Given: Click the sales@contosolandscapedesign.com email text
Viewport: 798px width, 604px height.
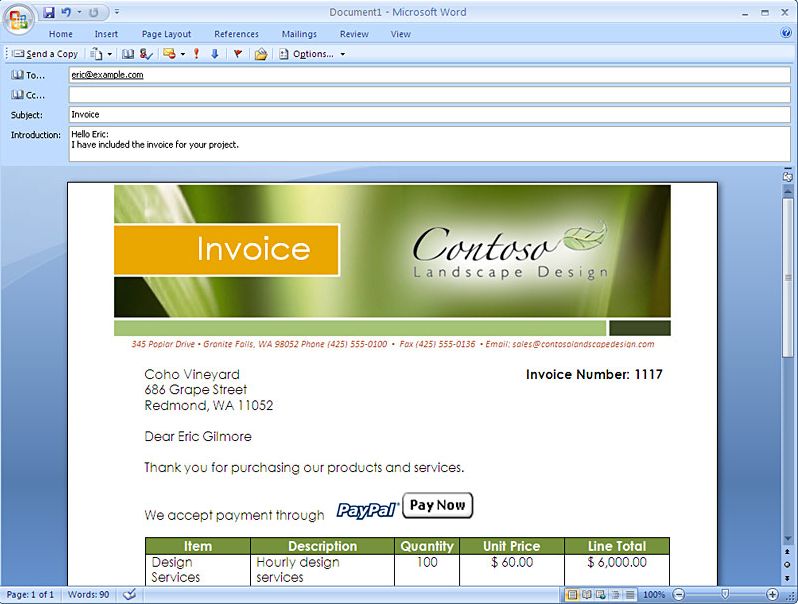Looking at the screenshot, I should click(583, 344).
